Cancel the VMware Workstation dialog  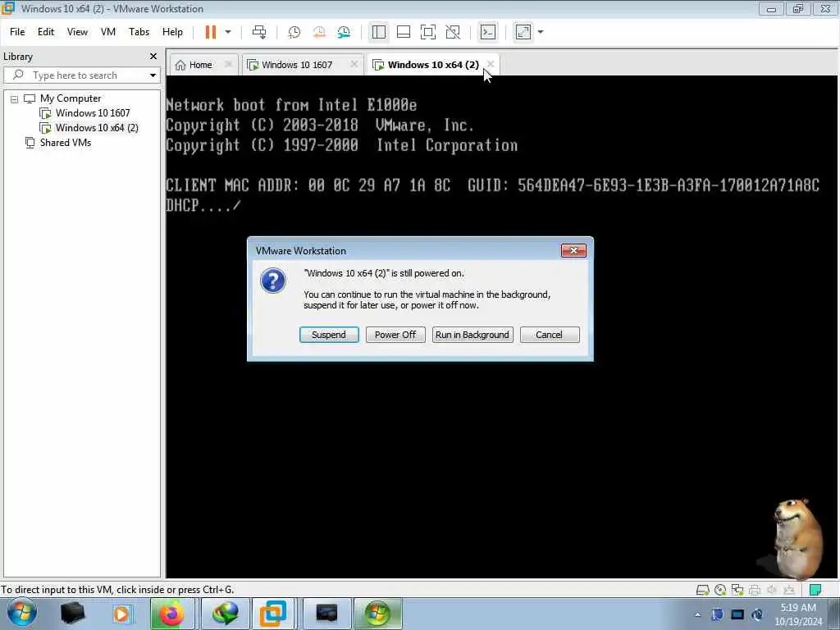(549, 335)
